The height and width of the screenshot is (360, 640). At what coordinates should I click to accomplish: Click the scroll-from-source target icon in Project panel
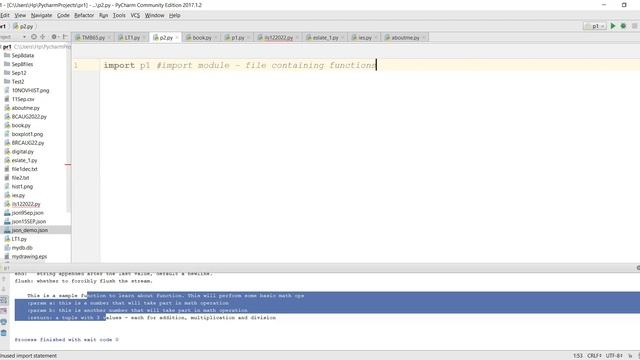tap(34, 37)
